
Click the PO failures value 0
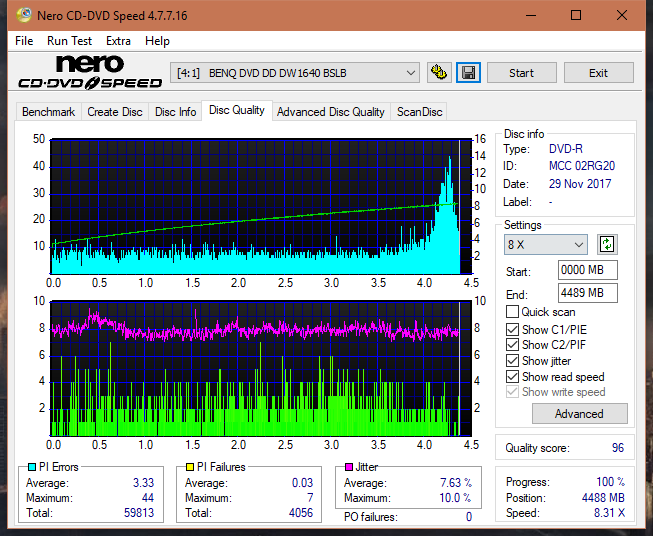[469, 517]
